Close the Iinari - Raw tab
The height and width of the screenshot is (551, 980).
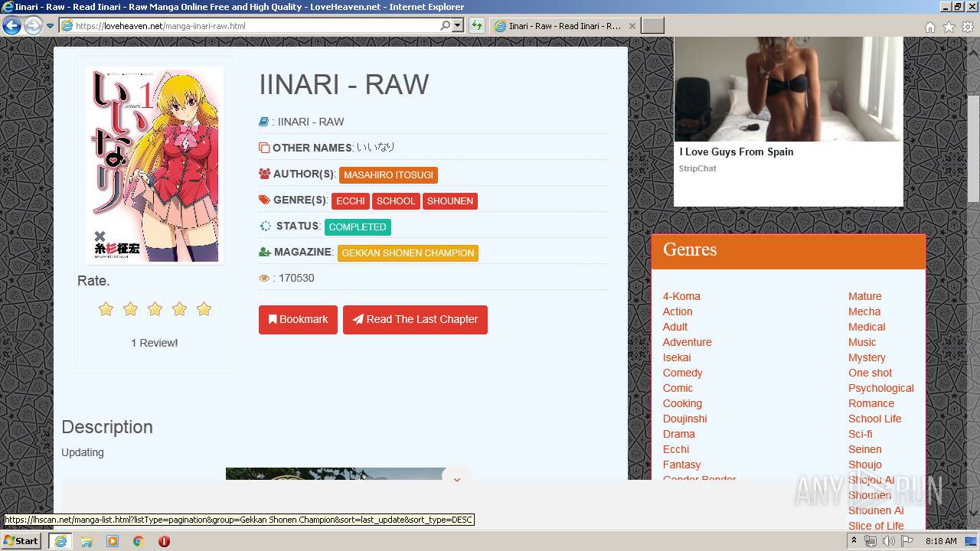point(632,25)
